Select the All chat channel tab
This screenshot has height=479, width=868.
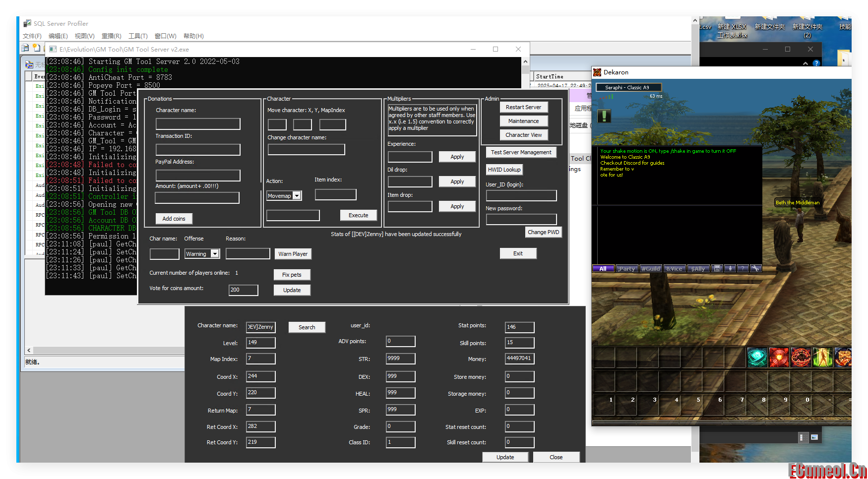[603, 269]
